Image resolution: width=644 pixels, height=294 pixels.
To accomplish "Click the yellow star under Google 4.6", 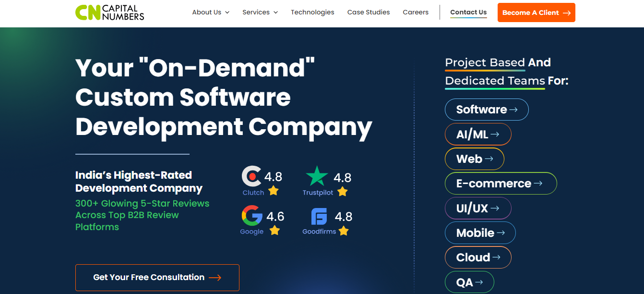I will (274, 230).
